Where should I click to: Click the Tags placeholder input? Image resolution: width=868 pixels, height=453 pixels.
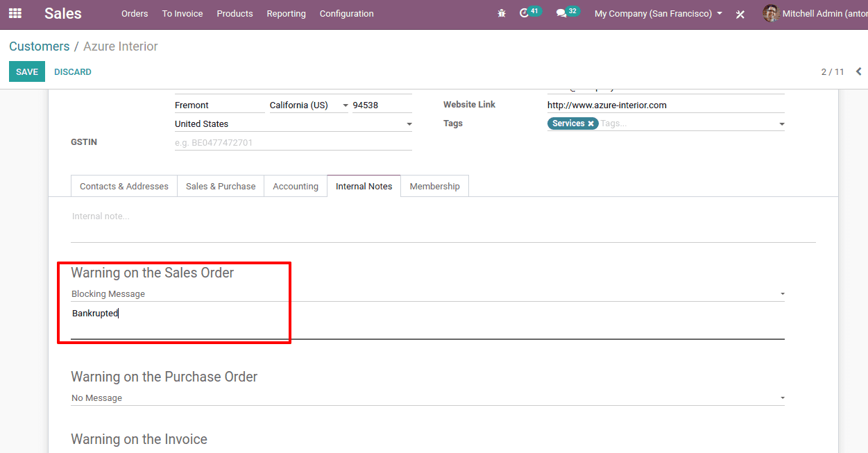[x=687, y=123]
